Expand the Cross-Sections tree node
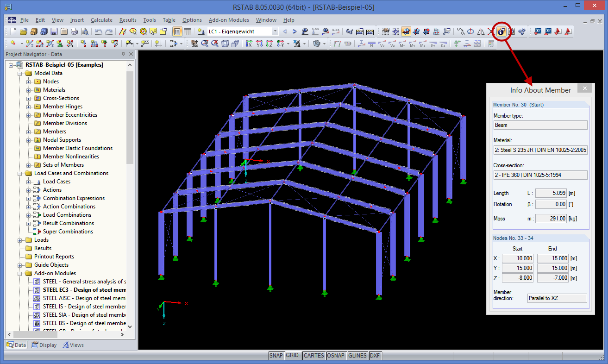This screenshot has width=608, height=364. click(29, 98)
